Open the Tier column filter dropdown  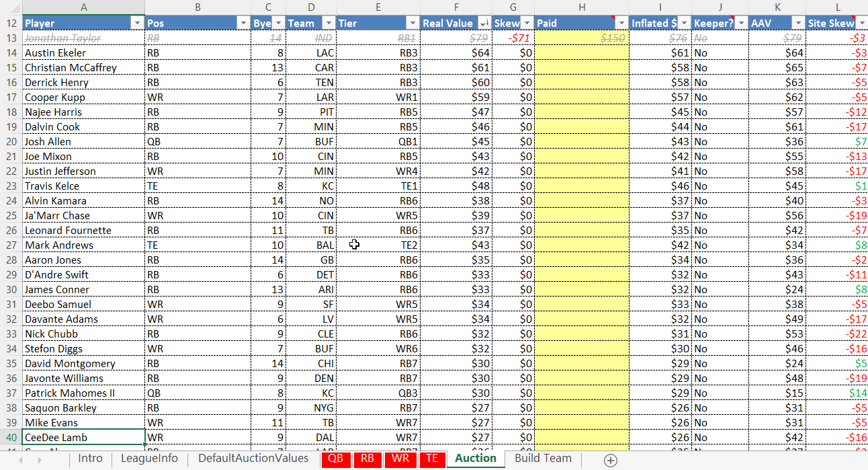[x=413, y=23]
